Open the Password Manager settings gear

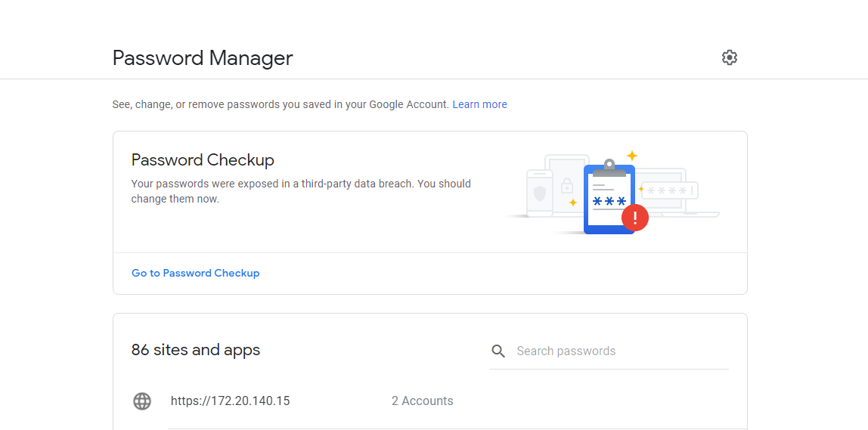click(729, 57)
